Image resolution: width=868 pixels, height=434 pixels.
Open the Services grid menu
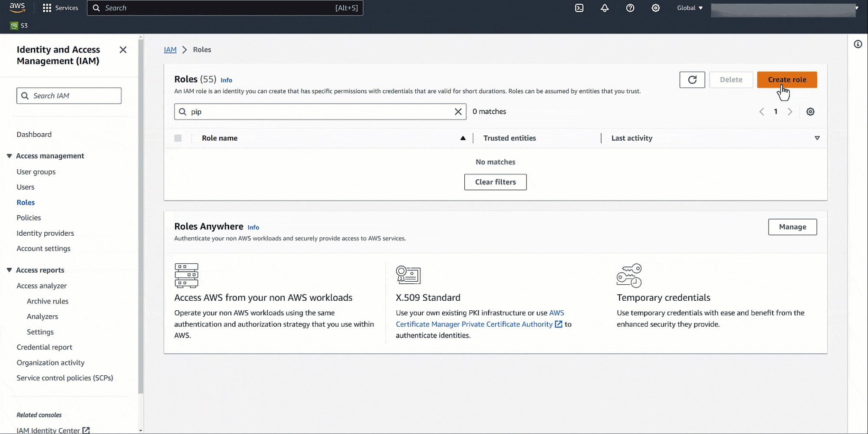coord(60,8)
